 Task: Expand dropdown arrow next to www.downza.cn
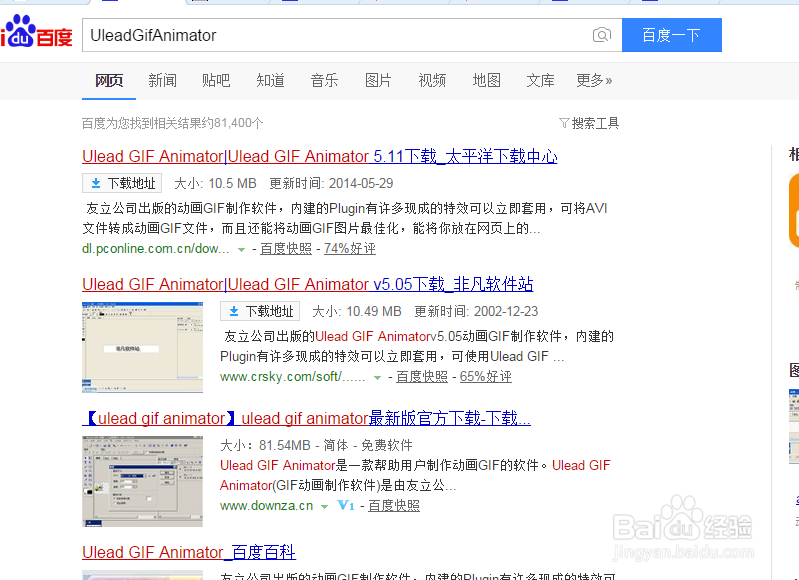pos(324,506)
